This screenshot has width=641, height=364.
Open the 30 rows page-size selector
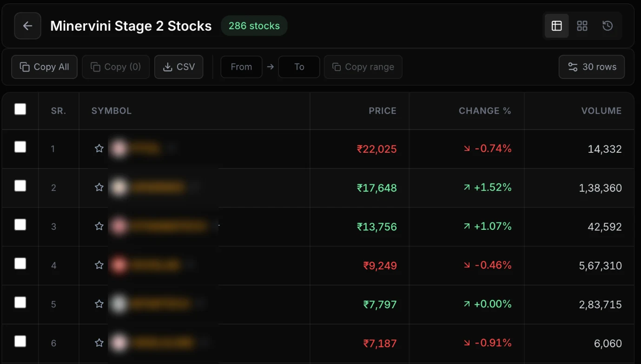tap(592, 67)
